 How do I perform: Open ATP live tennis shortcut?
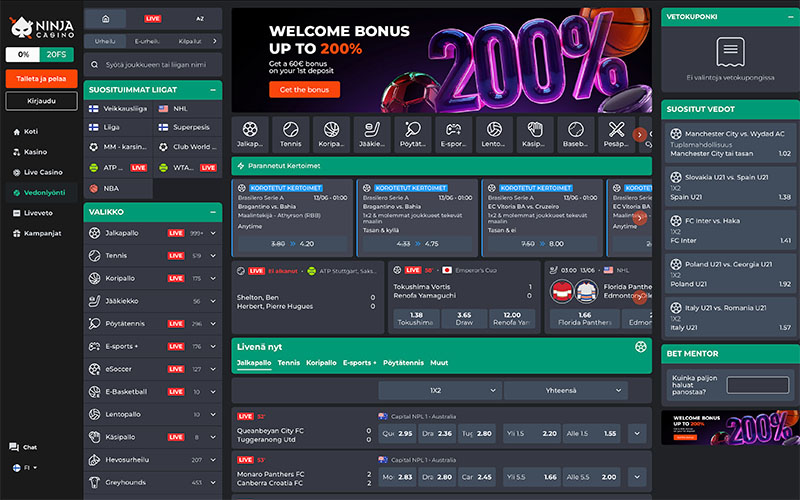click(118, 167)
